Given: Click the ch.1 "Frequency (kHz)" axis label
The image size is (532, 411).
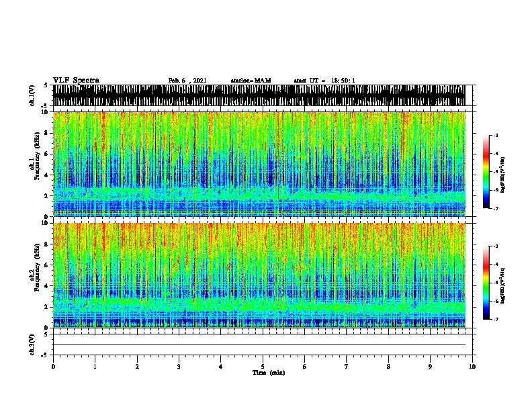Looking at the screenshot, I should pyautogui.click(x=37, y=156).
